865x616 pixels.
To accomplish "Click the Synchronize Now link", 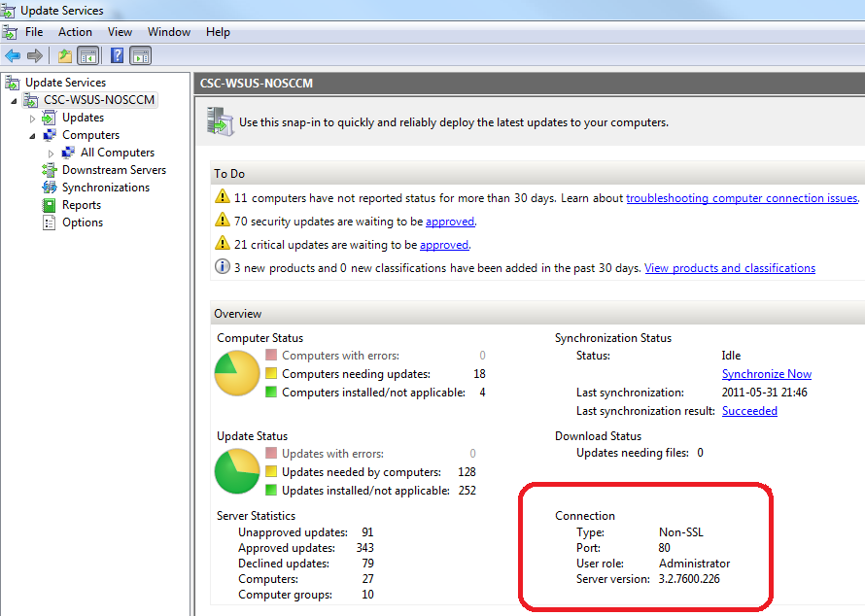I will click(x=766, y=373).
